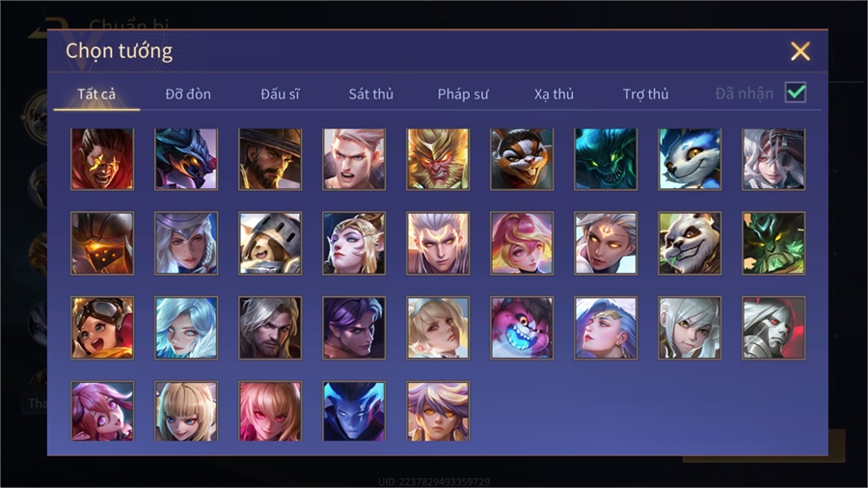This screenshot has height=488, width=868.
Task: Select the blue fox hero portrait
Action: point(690,159)
